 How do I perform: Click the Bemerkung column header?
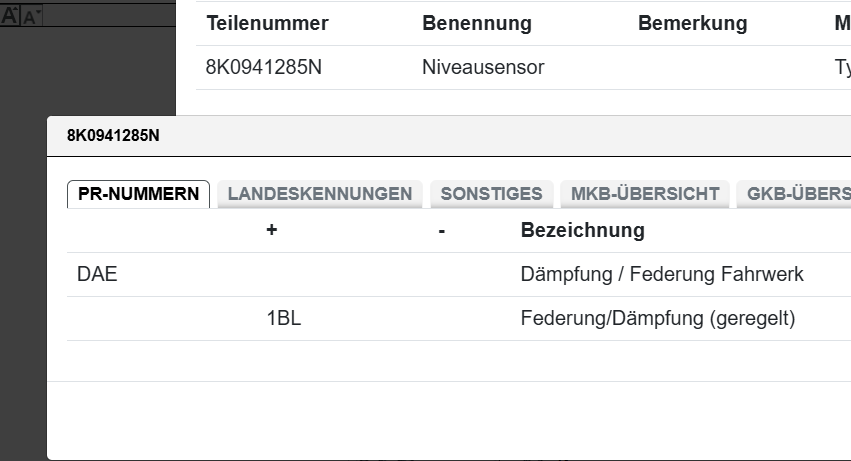[x=692, y=23]
